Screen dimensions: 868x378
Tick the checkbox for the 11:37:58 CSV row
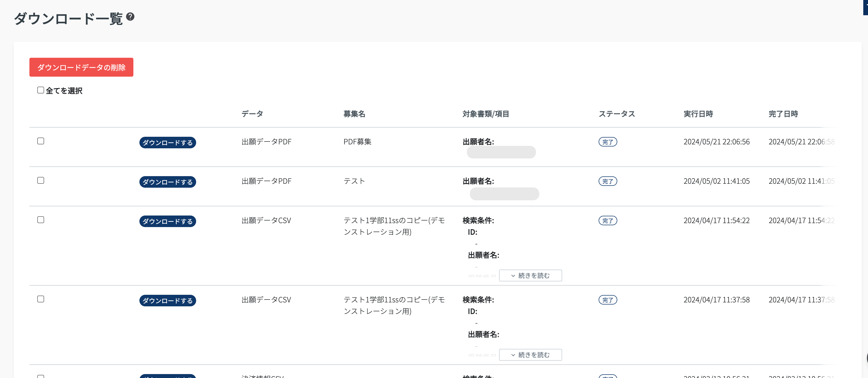pyautogui.click(x=40, y=299)
